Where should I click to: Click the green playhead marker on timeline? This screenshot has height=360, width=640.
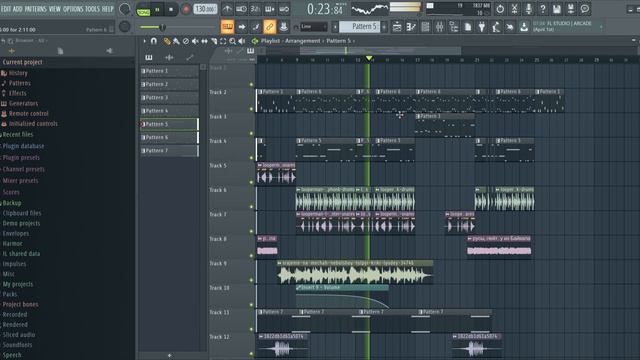point(369,58)
